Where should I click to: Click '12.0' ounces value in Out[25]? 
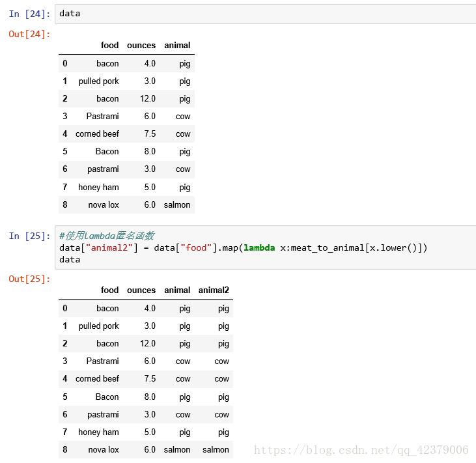coord(148,343)
